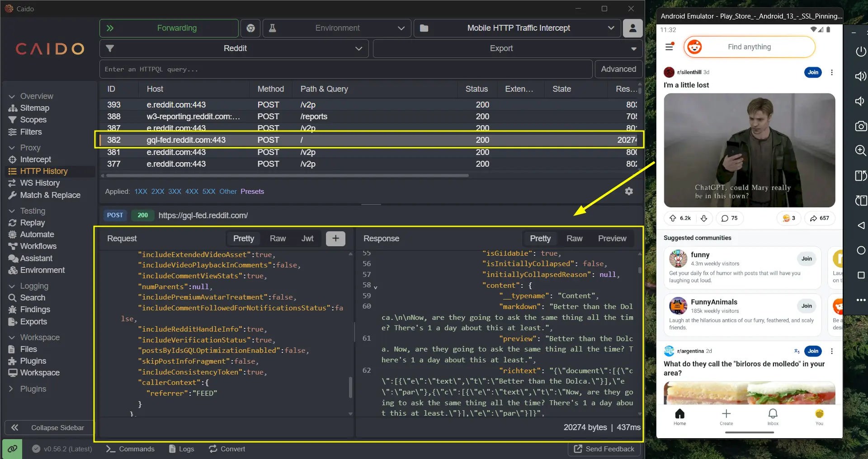Select the Response pane Pretty tab
This screenshot has height=459, width=868.
click(x=540, y=239)
